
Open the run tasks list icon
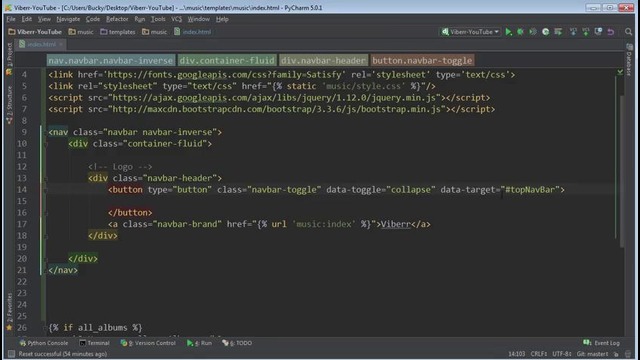tap(558, 32)
